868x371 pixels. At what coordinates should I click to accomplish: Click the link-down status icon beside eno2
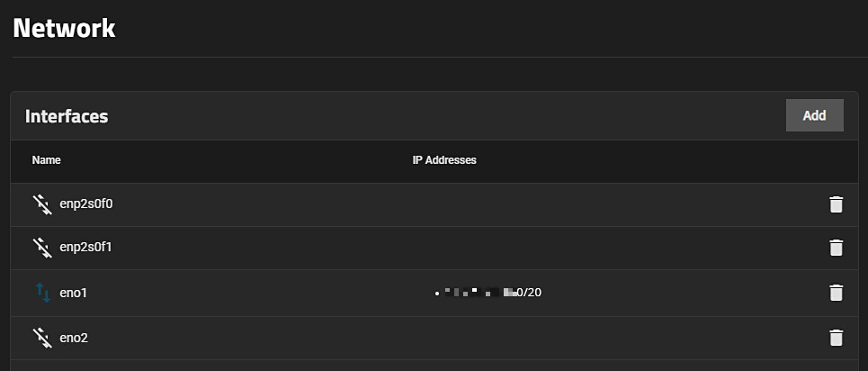click(x=42, y=338)
